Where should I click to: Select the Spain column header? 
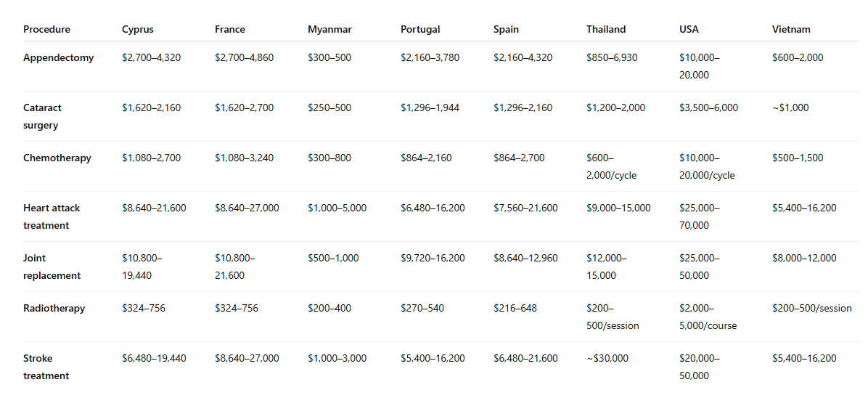click(x=506, y=29)
